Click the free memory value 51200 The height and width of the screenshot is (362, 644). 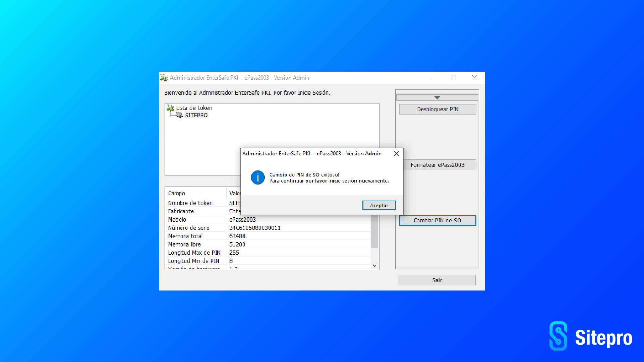pyautogui.click(x=237, y=244)
